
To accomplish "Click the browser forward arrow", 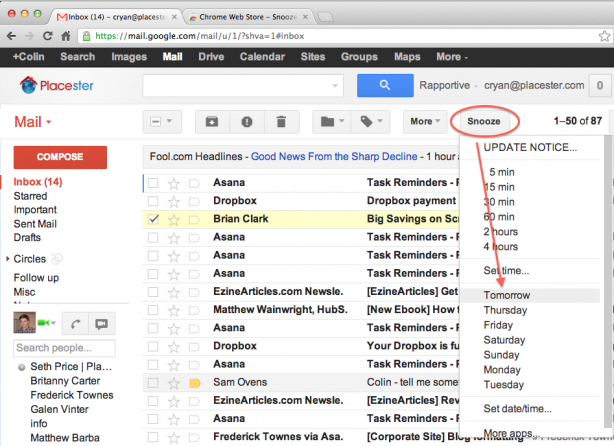I will coord(29,36).
